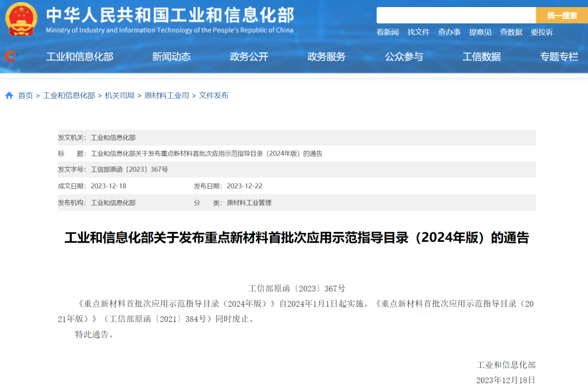Select the 新闻动态 navigation menu
The height and width of the screenshot is (387, 588).
click(x=171, y=57)
